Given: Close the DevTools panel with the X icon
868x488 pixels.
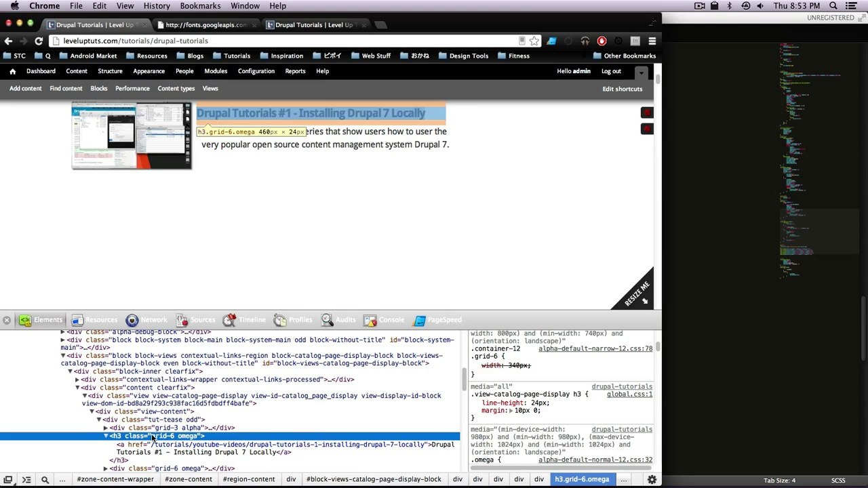Looking at the screenshot, I should pos(6,320).
